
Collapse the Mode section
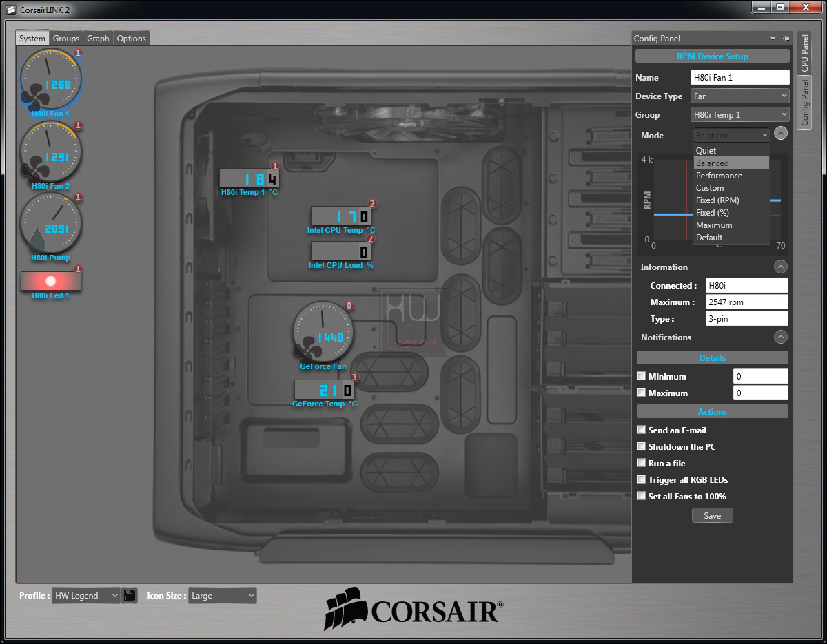[x=780, y=134]
